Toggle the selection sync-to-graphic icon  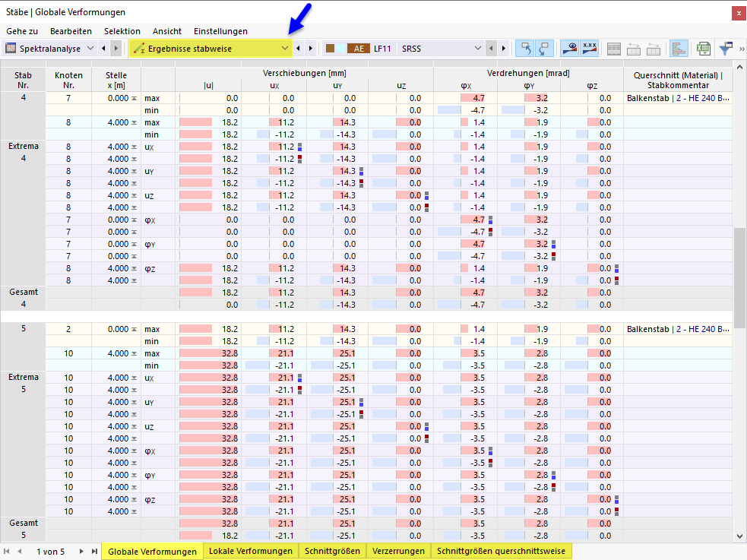pos(543,49)
